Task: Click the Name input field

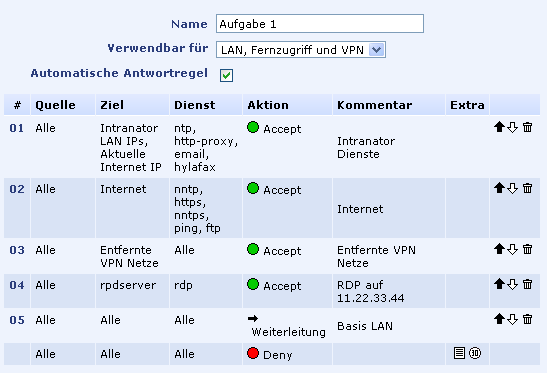Action: pyautogui.click(x=320, y=24)
